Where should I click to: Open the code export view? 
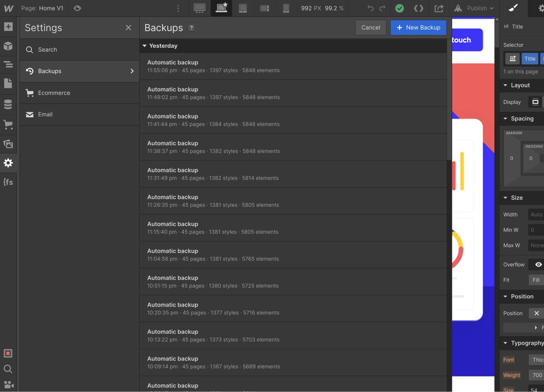click(419, 8)
